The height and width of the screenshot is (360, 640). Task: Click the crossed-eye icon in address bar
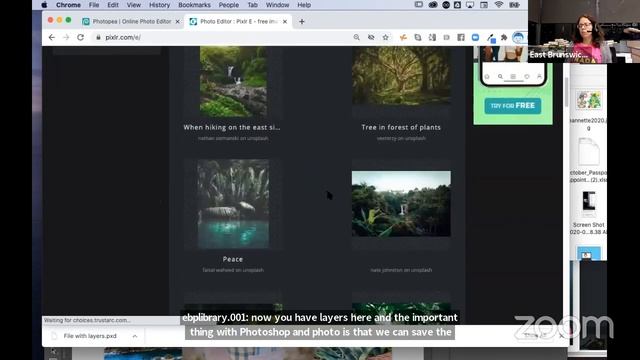coord(371,37)
